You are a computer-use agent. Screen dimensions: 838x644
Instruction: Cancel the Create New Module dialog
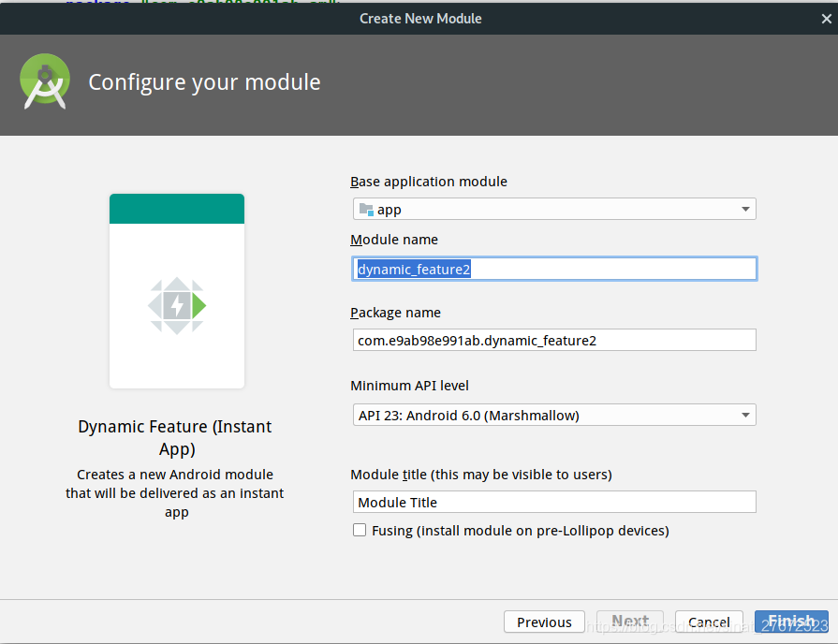(709, 622)
